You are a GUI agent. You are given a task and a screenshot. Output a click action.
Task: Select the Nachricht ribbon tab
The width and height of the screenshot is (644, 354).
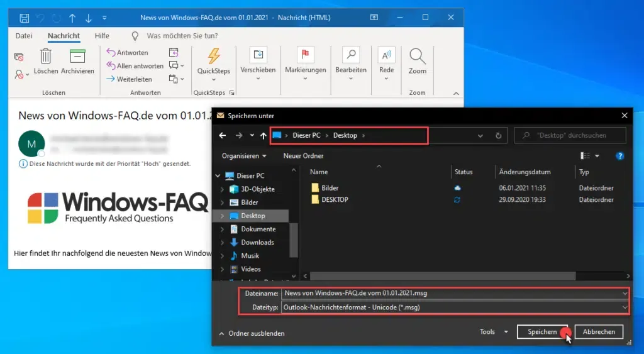(x=64, y=36)
